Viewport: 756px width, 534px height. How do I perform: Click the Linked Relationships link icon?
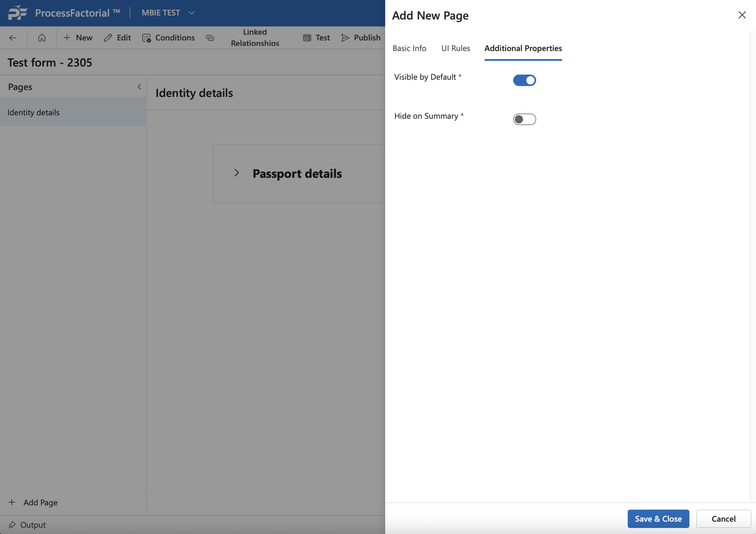click(x=210, y=38)
